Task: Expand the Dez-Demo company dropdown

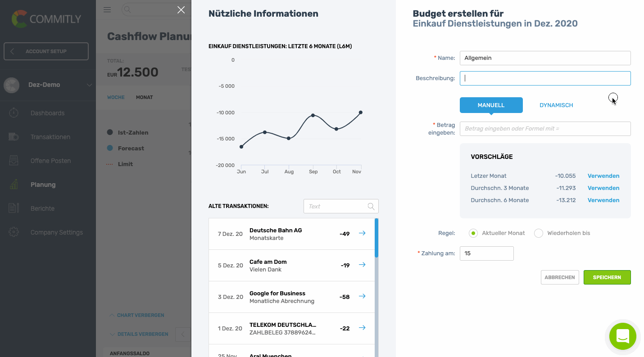Action: 89,85
